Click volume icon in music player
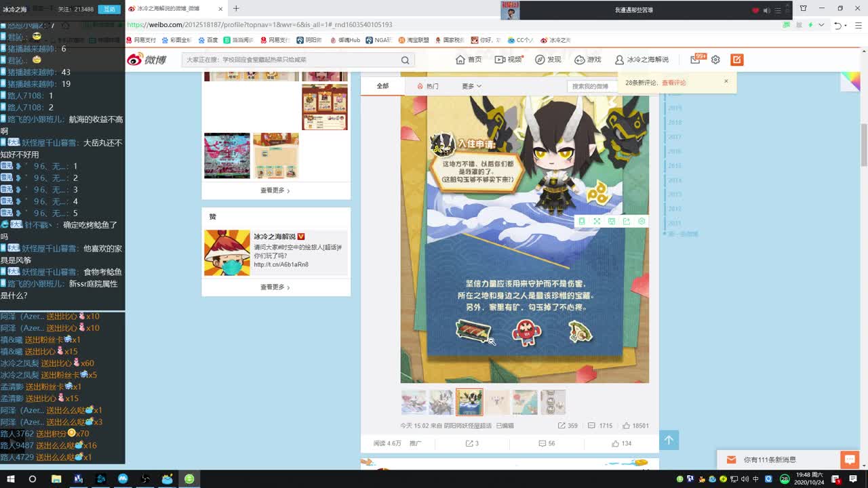Viewport: 868px width, 488px height. 766,10
